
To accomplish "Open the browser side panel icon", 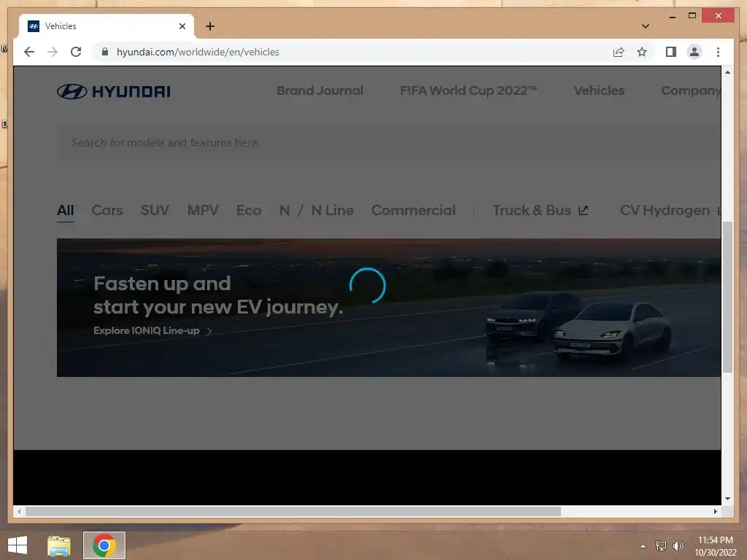I will pos(671,52).
